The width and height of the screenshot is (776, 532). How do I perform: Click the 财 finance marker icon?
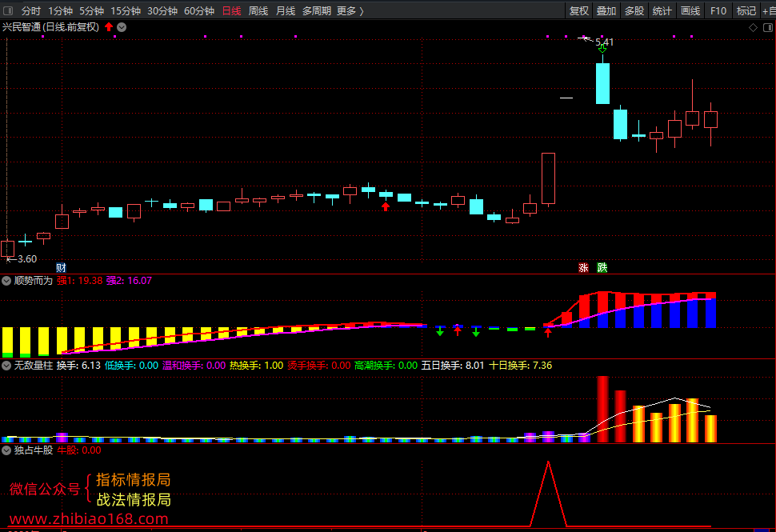click(x=61, y=268)
